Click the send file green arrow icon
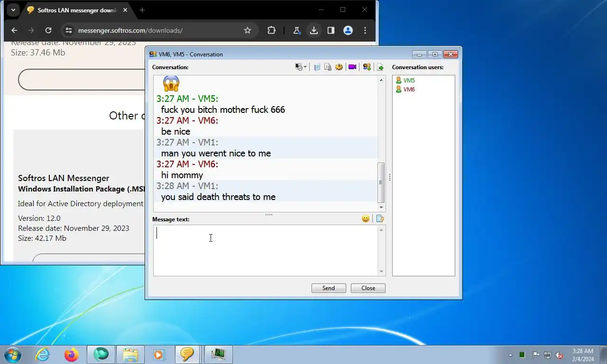 point(380,67)
